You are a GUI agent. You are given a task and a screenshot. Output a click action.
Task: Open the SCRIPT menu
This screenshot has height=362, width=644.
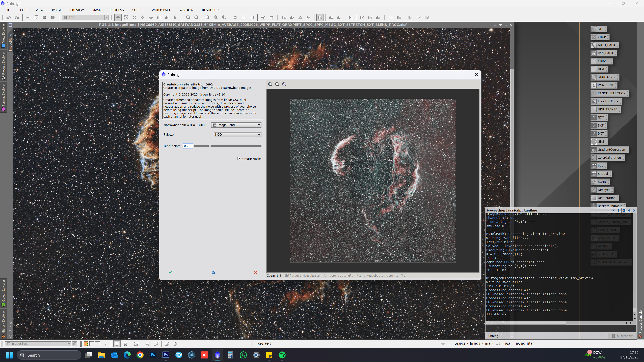click(138, 10)
